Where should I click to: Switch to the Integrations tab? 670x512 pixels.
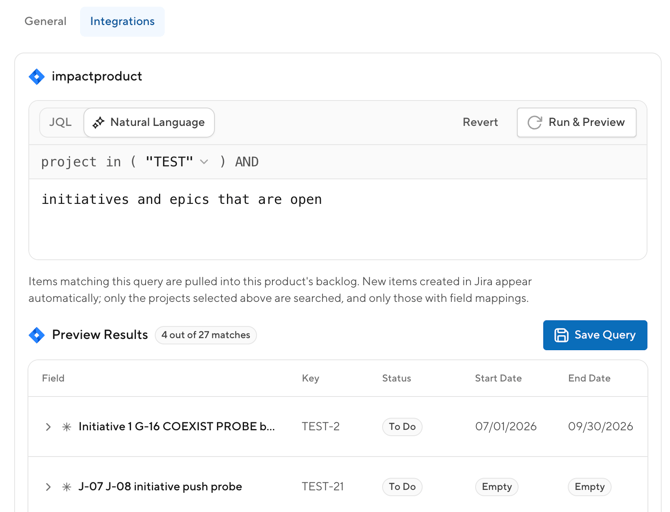pyautogui.click(x=122, y=21)
